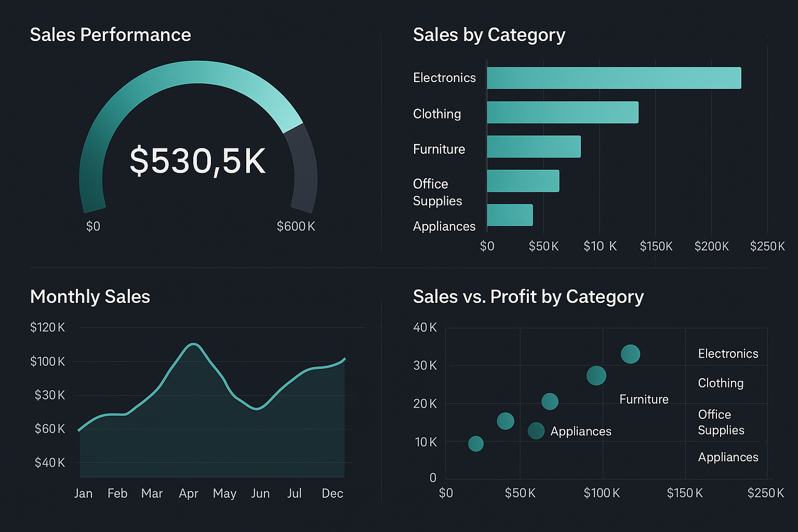Click the highest Electronics bubble in scatter chart
The width and height of the screenshot is (798, 532).
click(x=630, y=354)
